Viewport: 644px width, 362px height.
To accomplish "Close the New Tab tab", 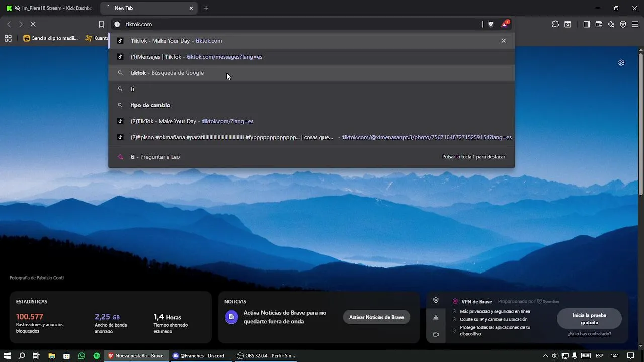I will (x=191, y=8).
